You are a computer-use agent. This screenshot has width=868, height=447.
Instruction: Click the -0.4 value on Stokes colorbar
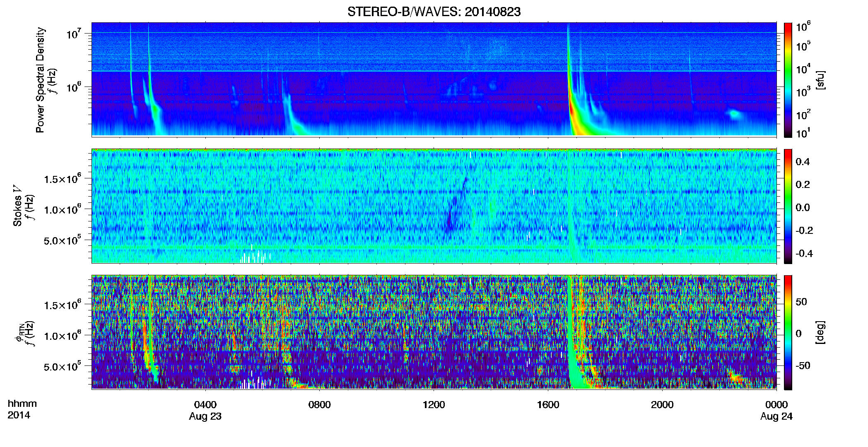tap(804, 253)
